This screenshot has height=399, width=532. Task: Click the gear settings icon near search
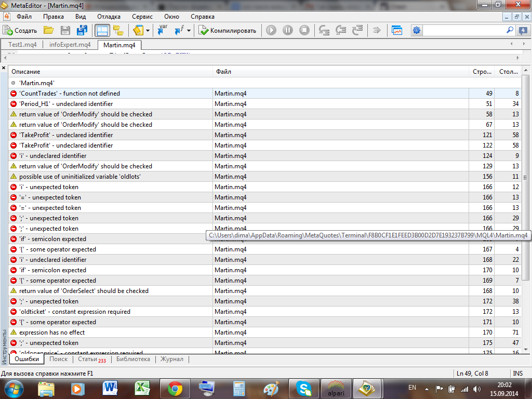417,31
